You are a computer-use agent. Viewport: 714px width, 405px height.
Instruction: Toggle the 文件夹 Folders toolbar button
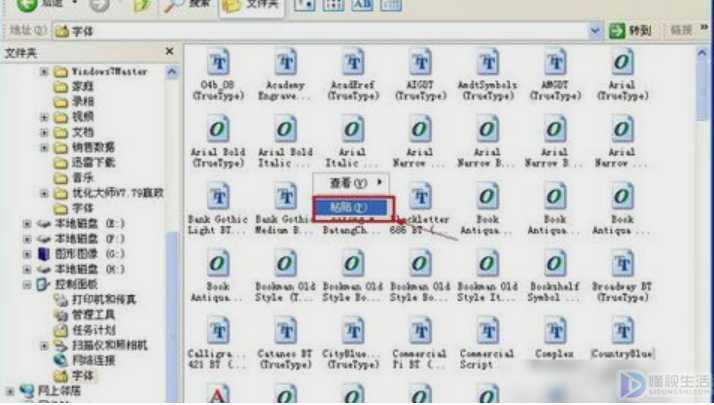(251, 6)
